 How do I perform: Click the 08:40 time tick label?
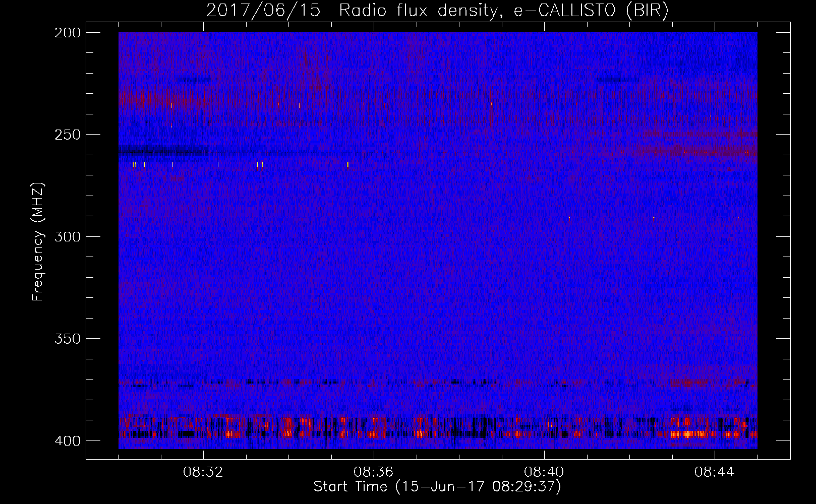544,472
